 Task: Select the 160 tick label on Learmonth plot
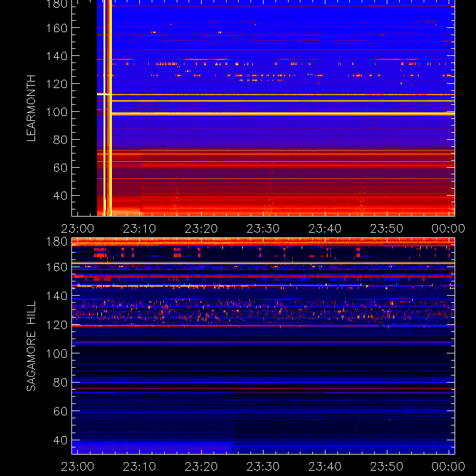point(57,28)
